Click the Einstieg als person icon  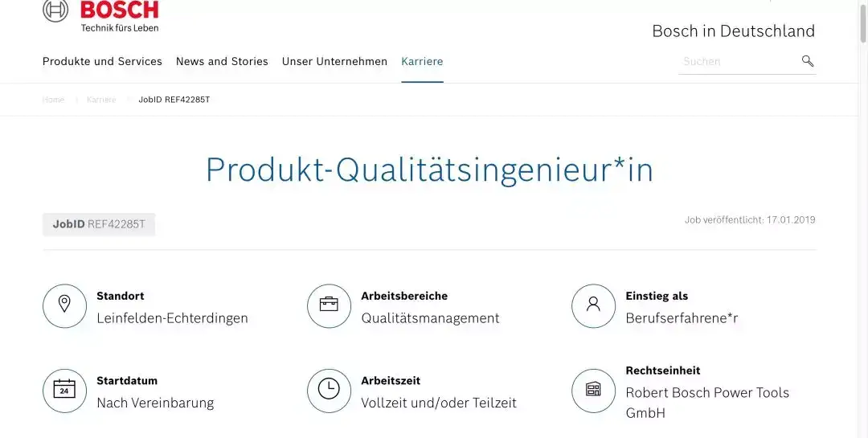(x=593, y=306)
